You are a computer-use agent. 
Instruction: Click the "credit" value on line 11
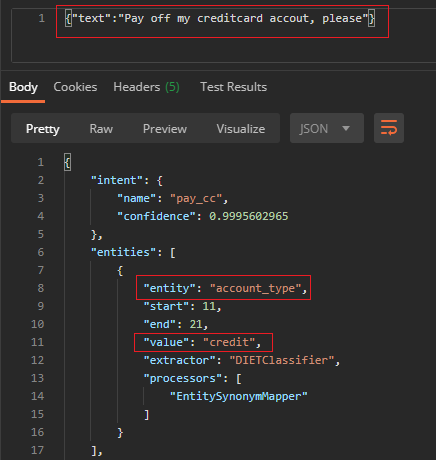pos(229,342)
